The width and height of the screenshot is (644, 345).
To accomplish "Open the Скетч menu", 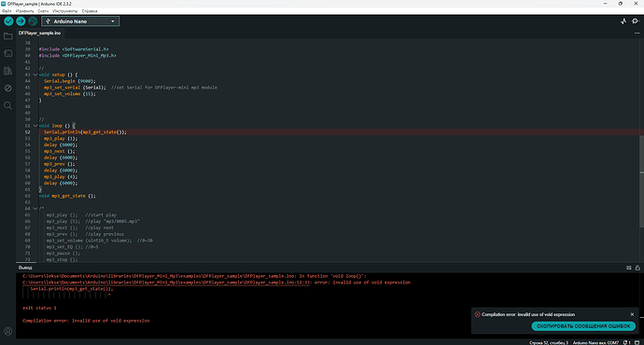I will tap(43, 11).
